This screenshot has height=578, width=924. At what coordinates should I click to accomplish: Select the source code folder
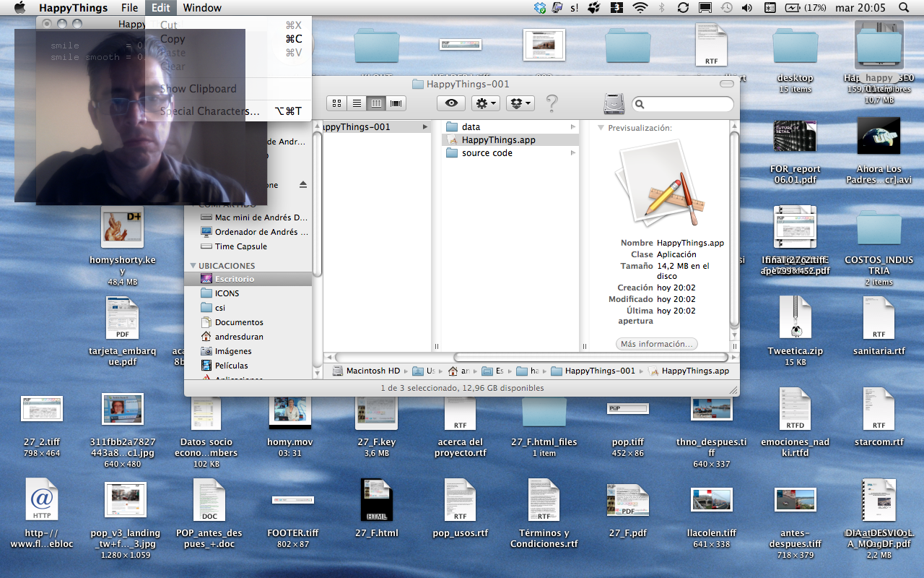point(487,153)
